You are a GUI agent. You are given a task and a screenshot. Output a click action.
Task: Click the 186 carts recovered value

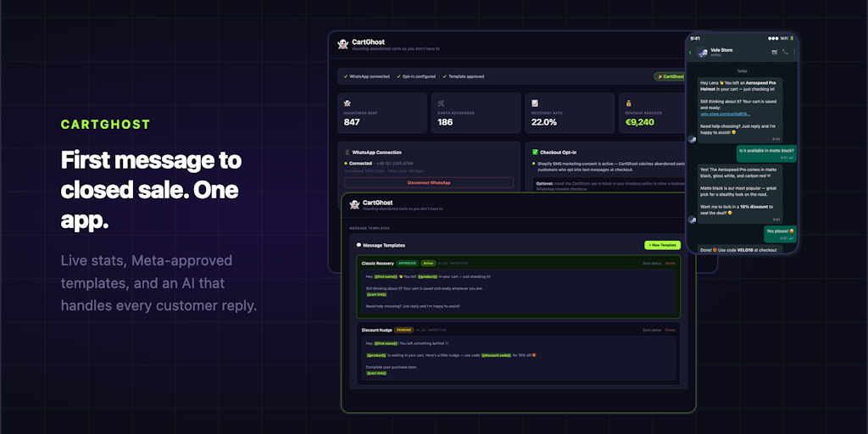point(445,122)
